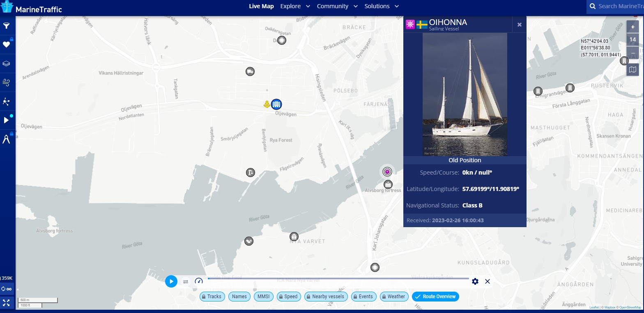
Task: Close the OIHONNA vessel popup
Action: (520, 25)
